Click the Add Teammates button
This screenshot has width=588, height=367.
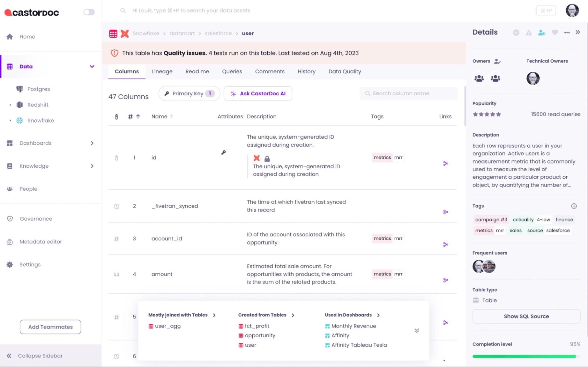51,327
